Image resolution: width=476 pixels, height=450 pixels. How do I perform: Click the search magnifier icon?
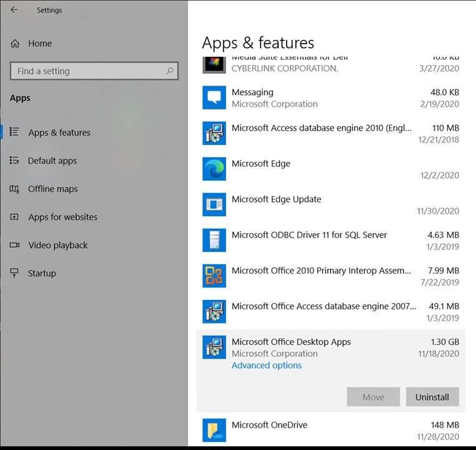pyautogui.click(x=169, y=71)
